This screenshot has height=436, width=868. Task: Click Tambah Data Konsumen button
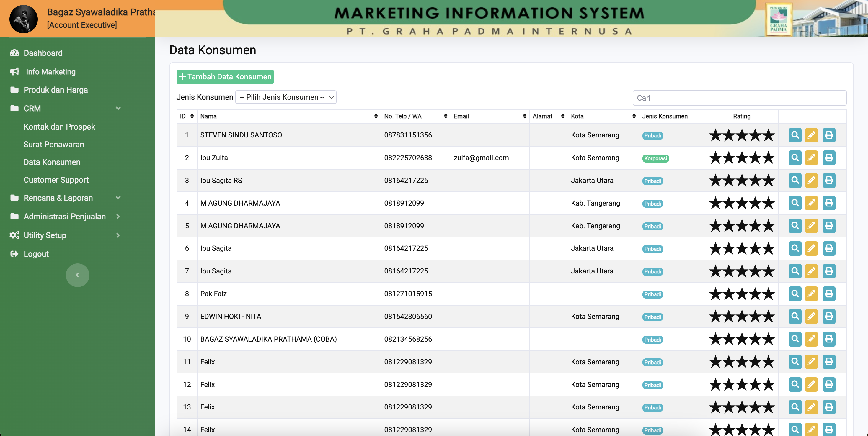click(225, 77)
